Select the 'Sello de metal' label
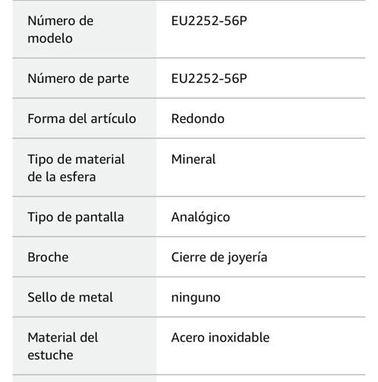The width and height of the screenshot is (378, 382). (70, 297)
